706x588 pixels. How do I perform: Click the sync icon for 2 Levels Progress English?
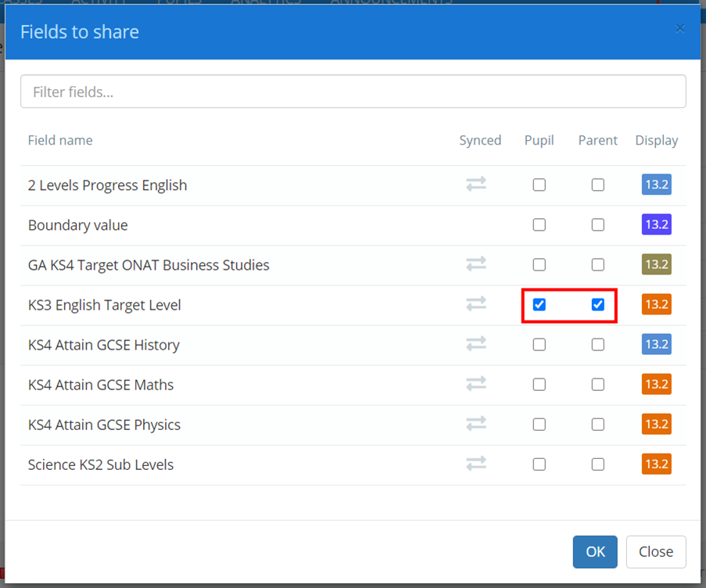tap(476, 185)
